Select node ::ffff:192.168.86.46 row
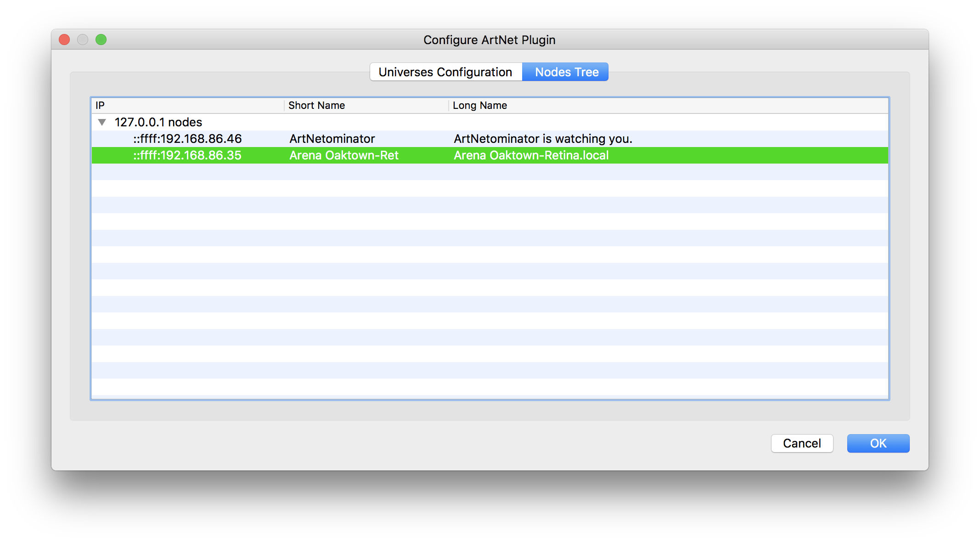Screen dimensions: 980x544 [x=187, y=139]
